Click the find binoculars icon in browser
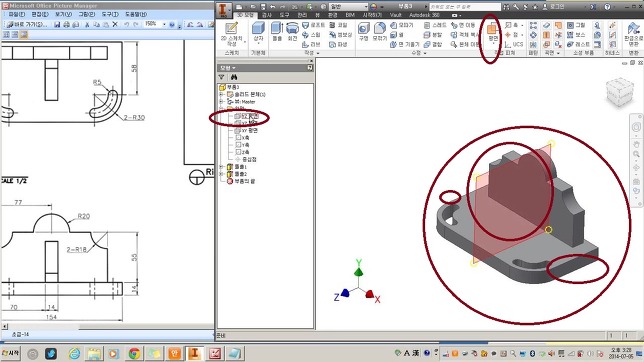The width and height of the screenshot is (644, 362). click(234, 77)
